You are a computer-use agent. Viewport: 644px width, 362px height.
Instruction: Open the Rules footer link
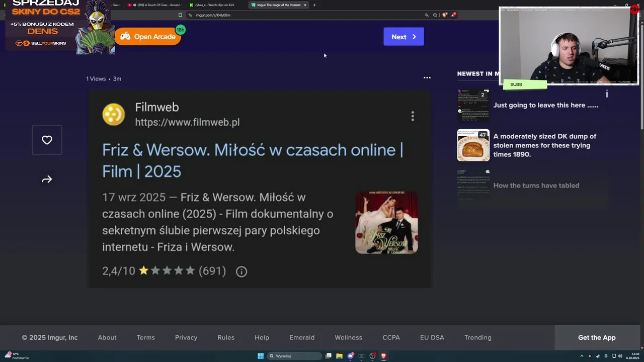(226, 338)
